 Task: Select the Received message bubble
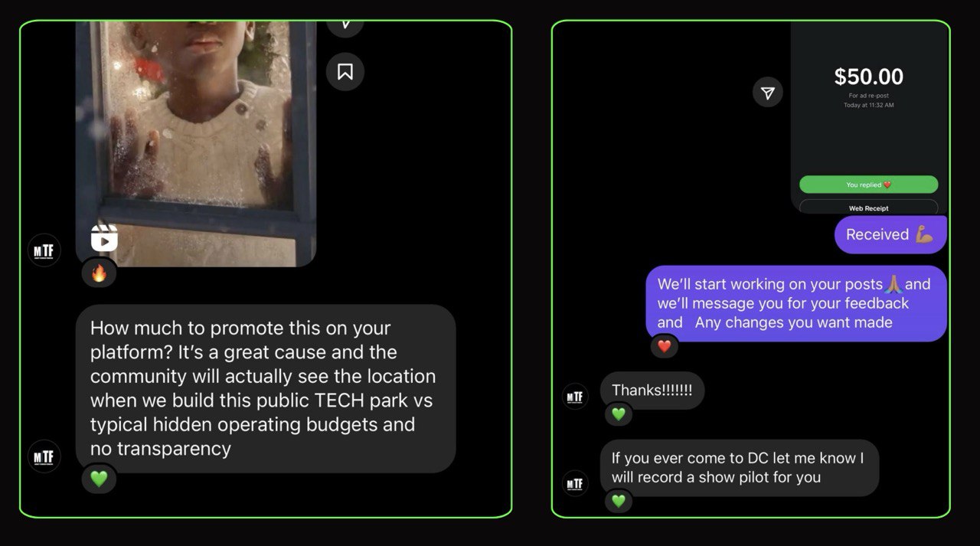(x=890, y=234)
